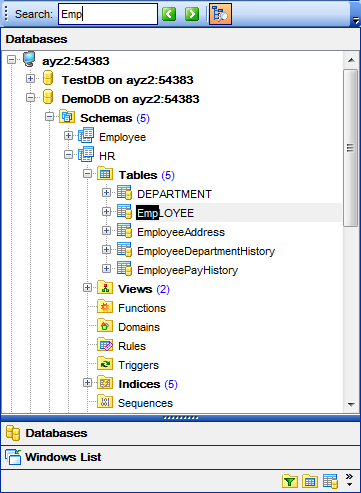Select the highlighted EmpLOYEE table
Viewport: 361px width, 493px height.
(165, 213)
